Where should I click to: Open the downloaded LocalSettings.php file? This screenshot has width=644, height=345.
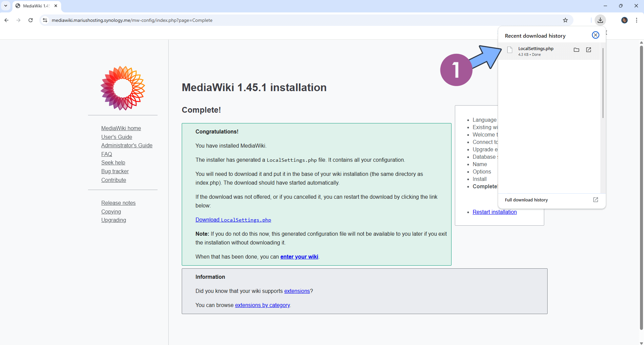pos(589,50)
